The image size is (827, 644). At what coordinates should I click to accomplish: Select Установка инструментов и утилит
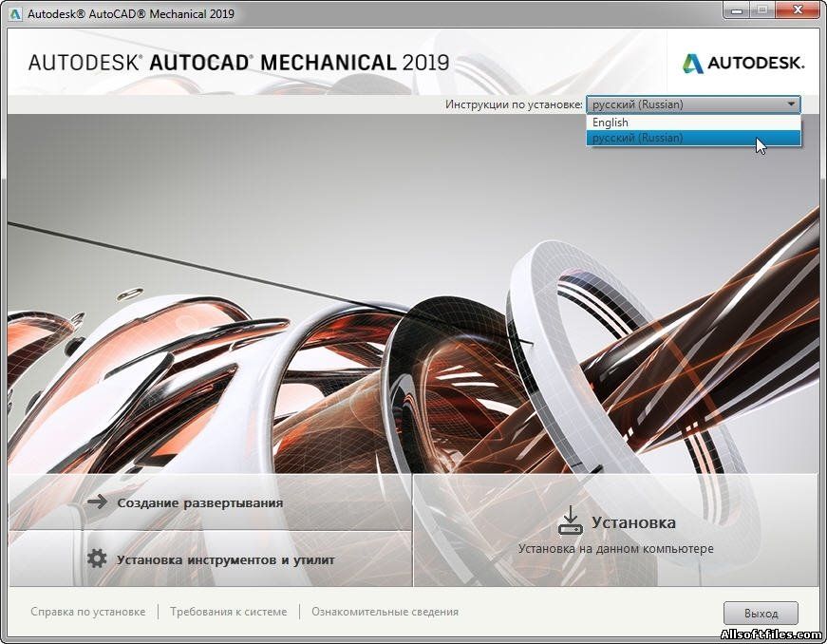point(225,559)
